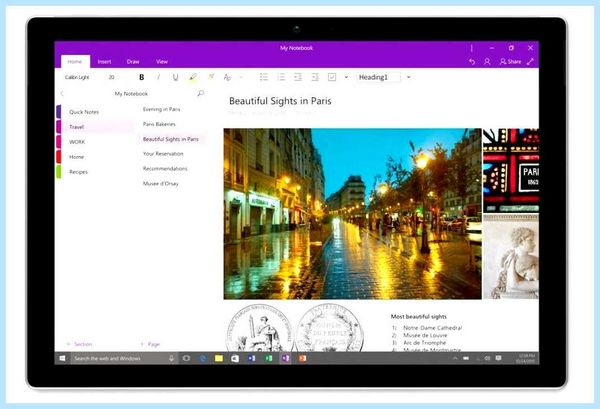Insert a numbered list
This screenshot has width=600, height=409.
[281, 77]
